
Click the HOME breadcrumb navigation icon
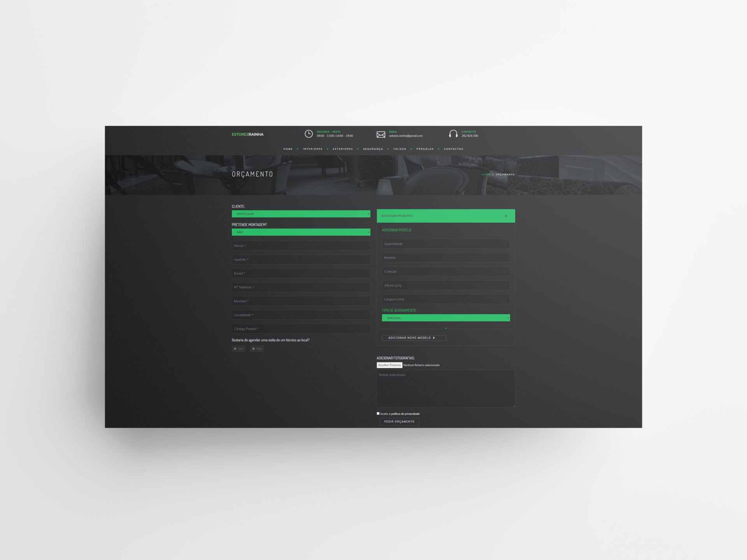click(485, 175)
